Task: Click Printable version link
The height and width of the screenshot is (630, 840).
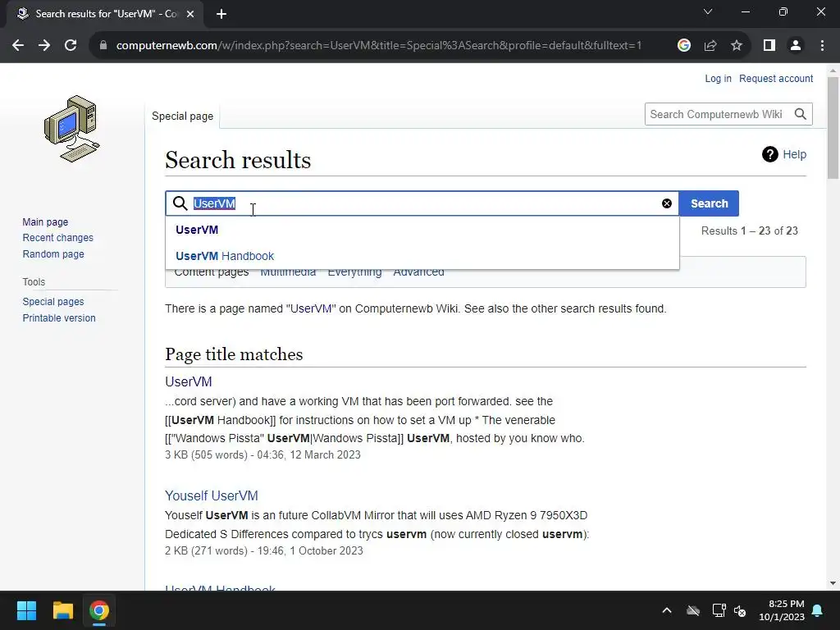Action: (59, 317)
